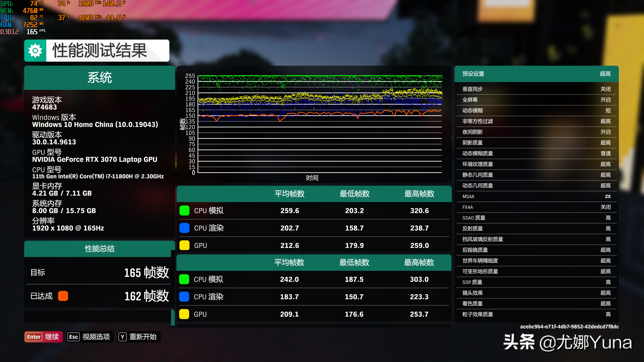Screen dimensions: 644x362
Task: Select the 垂直同步 setting row
Action: point(536,89)
